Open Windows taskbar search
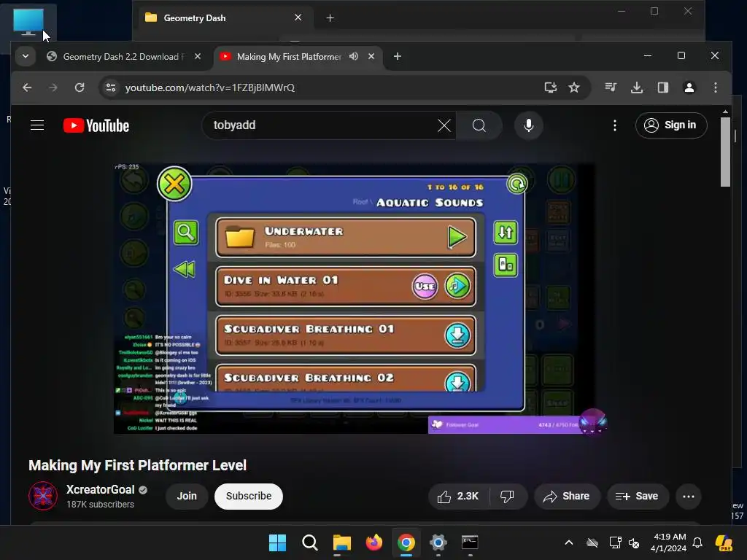Viewport: 747px width, 560px height. coord(309,542)
